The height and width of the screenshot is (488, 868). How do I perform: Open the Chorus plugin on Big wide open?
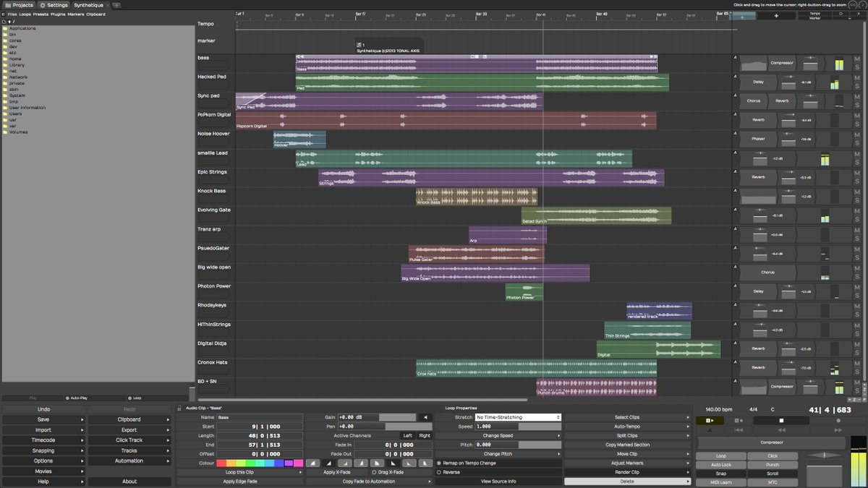(x=767, y=273)
